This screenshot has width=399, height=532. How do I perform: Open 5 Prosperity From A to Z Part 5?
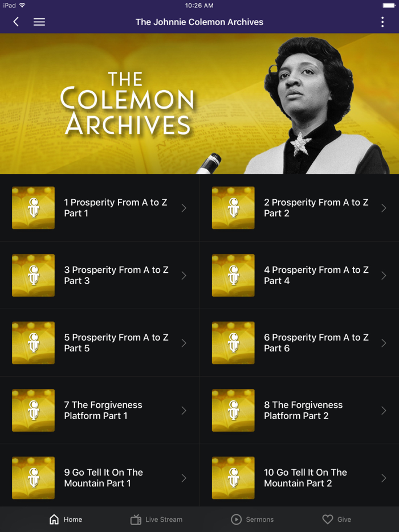(x=100, y=343)
